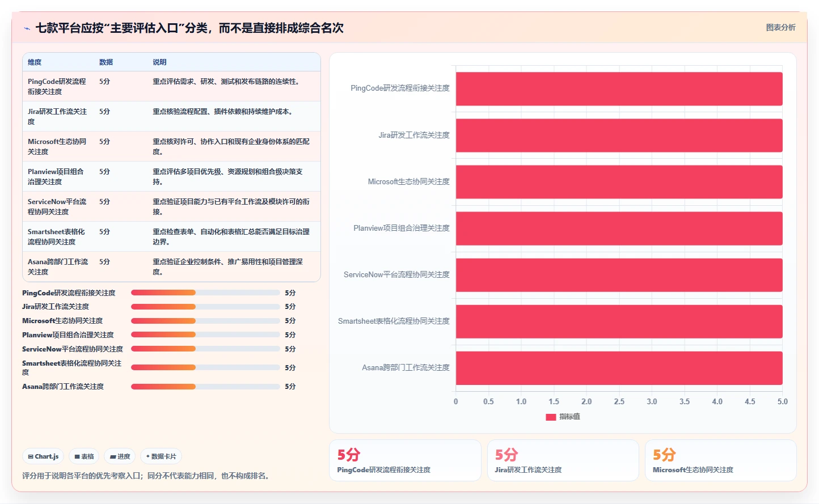Click the 数据 column header
The width and height of the screenshot is (819, 504).
[106, 62]
